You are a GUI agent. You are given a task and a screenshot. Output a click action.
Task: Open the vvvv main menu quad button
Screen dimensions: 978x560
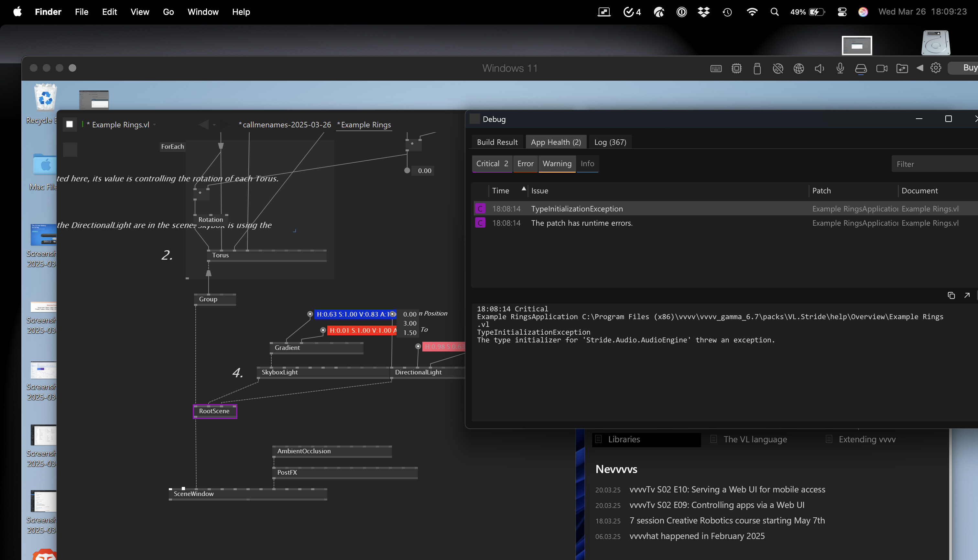coord(70,124)
